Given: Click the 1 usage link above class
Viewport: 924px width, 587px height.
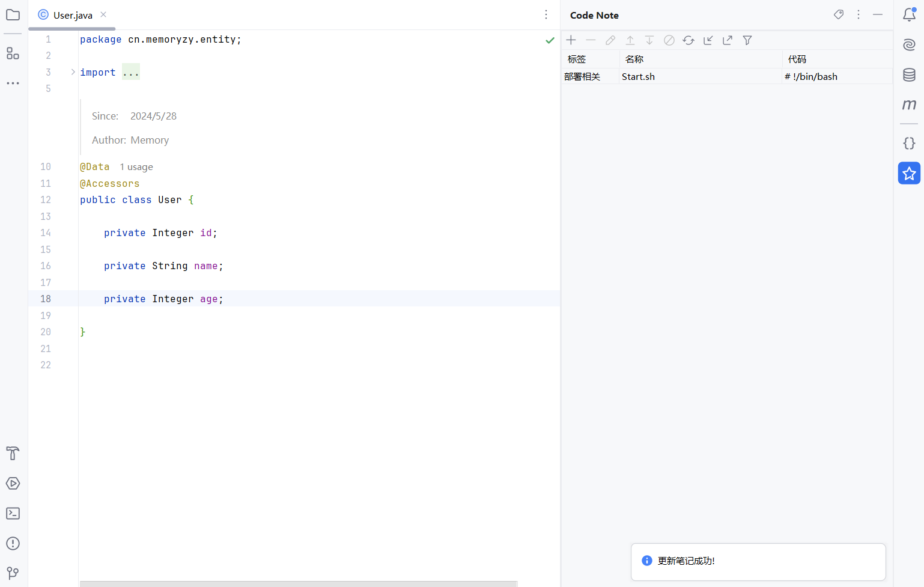Looking at the screenshot, I should click(x=136, y=167).
